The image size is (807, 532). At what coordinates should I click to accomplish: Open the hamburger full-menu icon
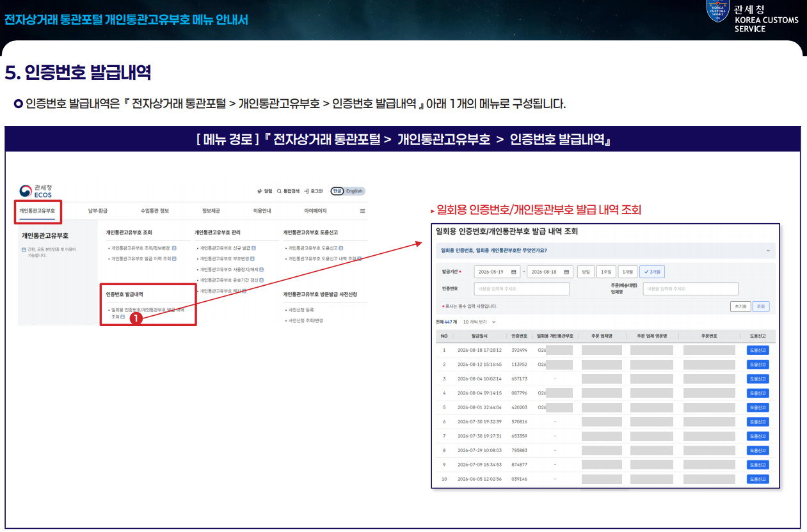pyautogui.click(x=362, y=210)
